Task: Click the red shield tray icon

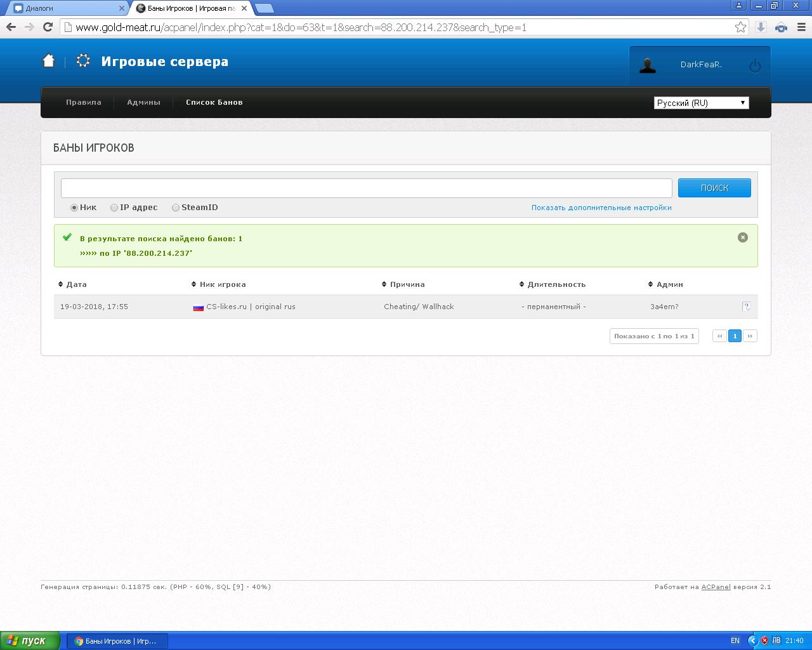Action: pos(765,640)
